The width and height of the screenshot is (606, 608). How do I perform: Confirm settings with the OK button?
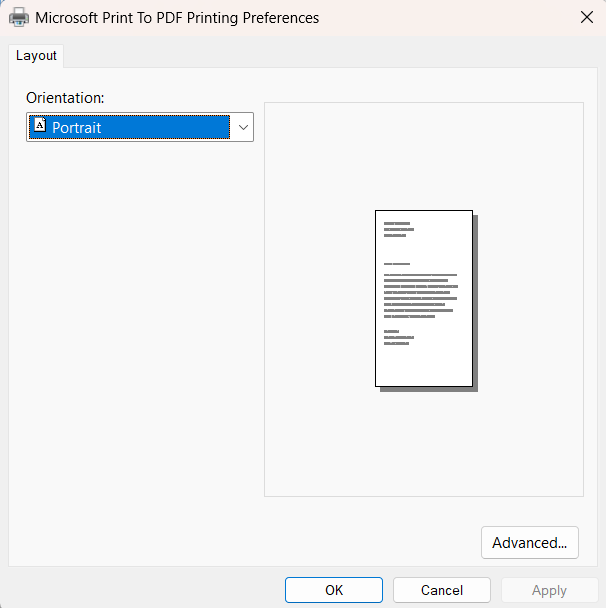point(334,590)
